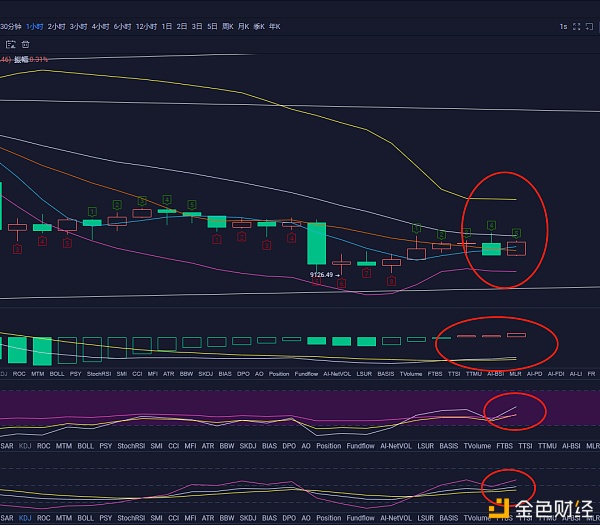This screenshot has height=525, width=600.
Task: Open the 1日 daily timeframe
Action: point(167,26)
